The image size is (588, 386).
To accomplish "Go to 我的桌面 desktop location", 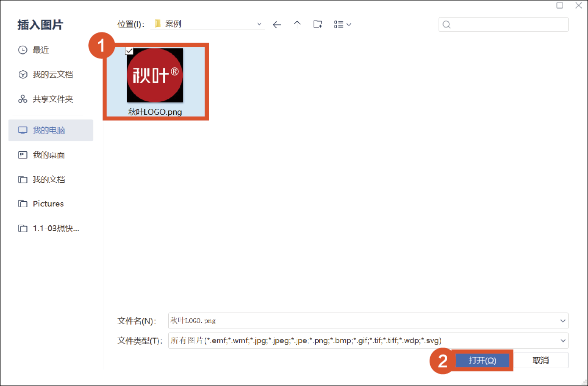I will [48, 155].
